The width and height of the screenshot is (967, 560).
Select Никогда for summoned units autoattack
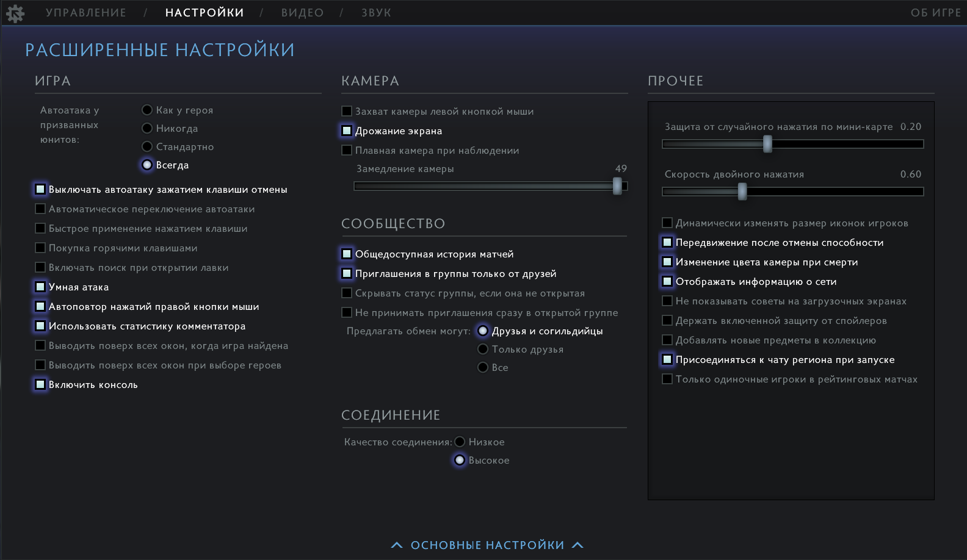[x=147, y=128]
